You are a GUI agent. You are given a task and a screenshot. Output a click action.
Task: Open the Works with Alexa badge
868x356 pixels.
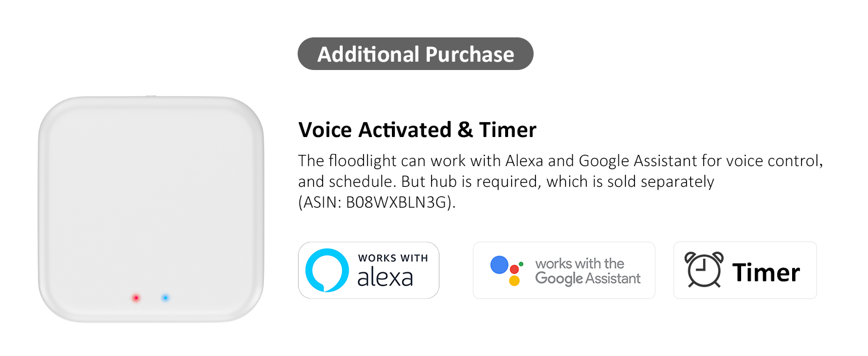[x=368, y=270]
